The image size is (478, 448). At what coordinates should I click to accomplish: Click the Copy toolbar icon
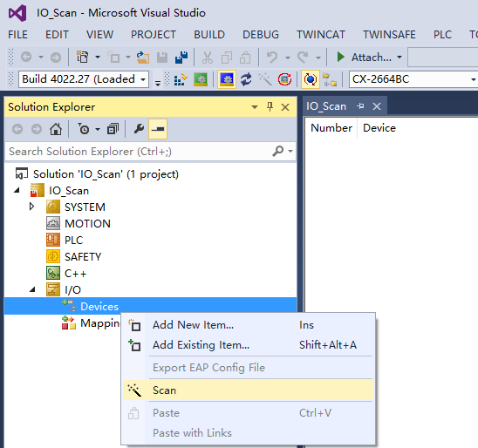[x=227, y=58]
